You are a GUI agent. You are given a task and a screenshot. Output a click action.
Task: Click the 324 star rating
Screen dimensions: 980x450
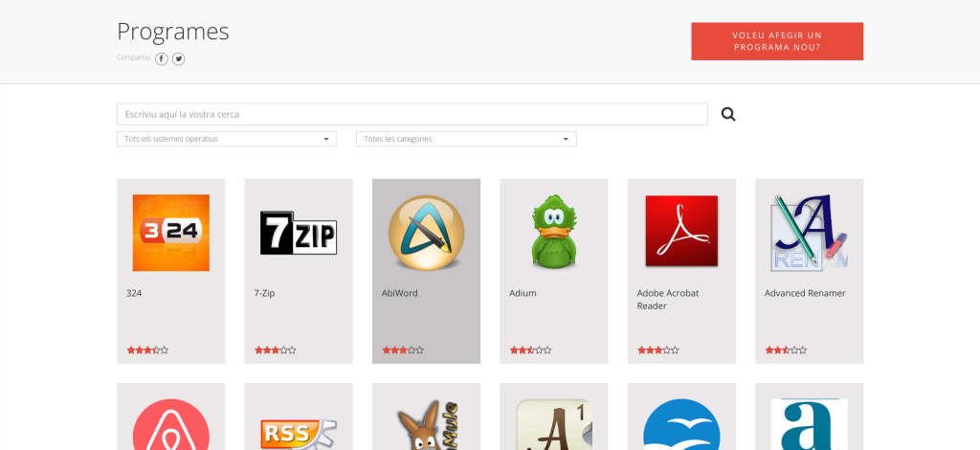[148, 350]
